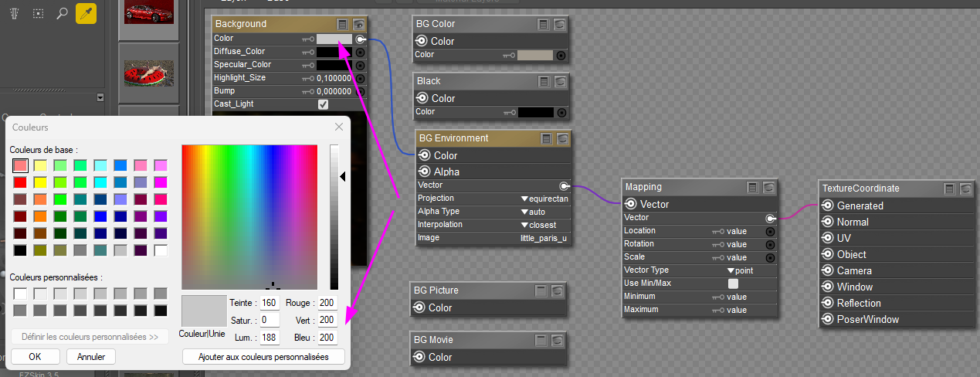
Task: Click BG Color node Color output socket
Action: [422, 41]
